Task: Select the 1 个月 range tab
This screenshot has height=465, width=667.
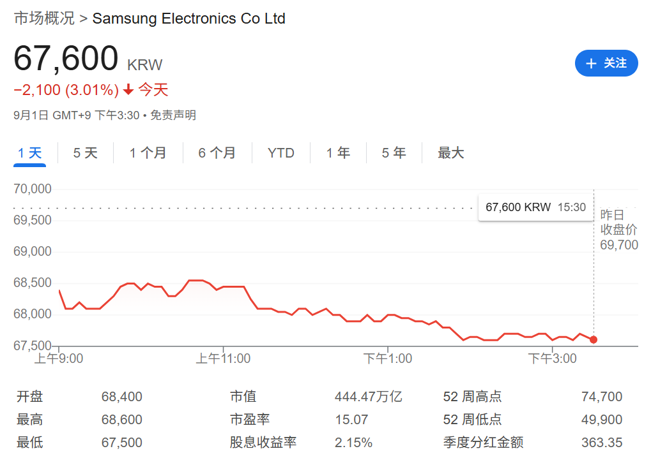Action: 148,153
